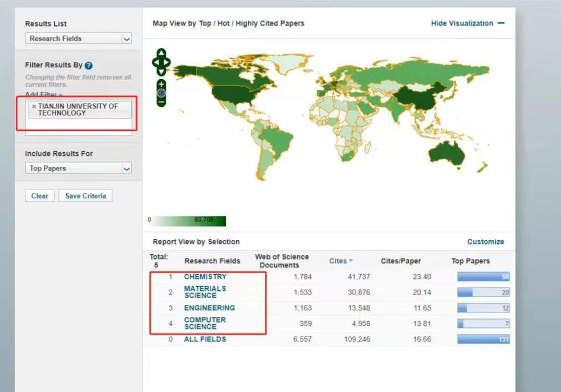Screen dimensions: 561x392
Task: Reset map to full world view globe
Action: tap(161, 93)
